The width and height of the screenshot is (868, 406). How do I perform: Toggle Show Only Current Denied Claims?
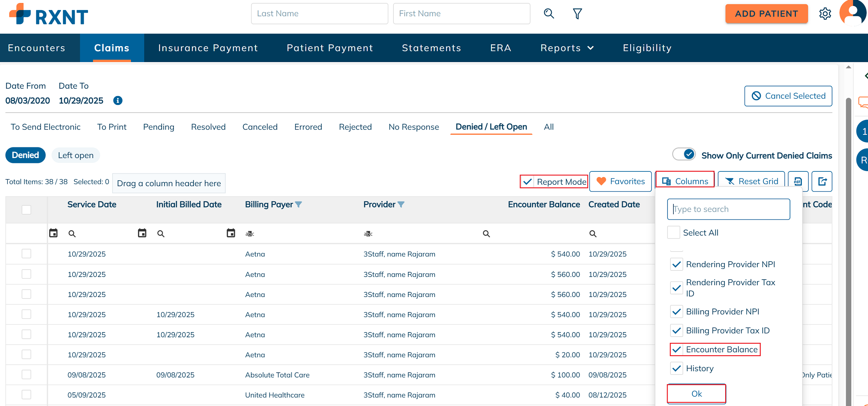[684, 154]
